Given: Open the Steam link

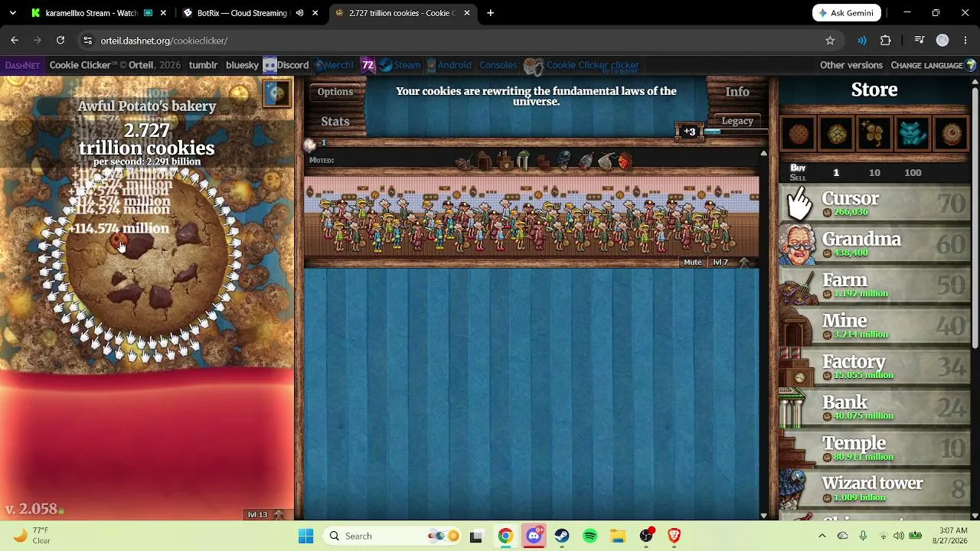Looking at the screenshot, I should [x=400, y=65].
